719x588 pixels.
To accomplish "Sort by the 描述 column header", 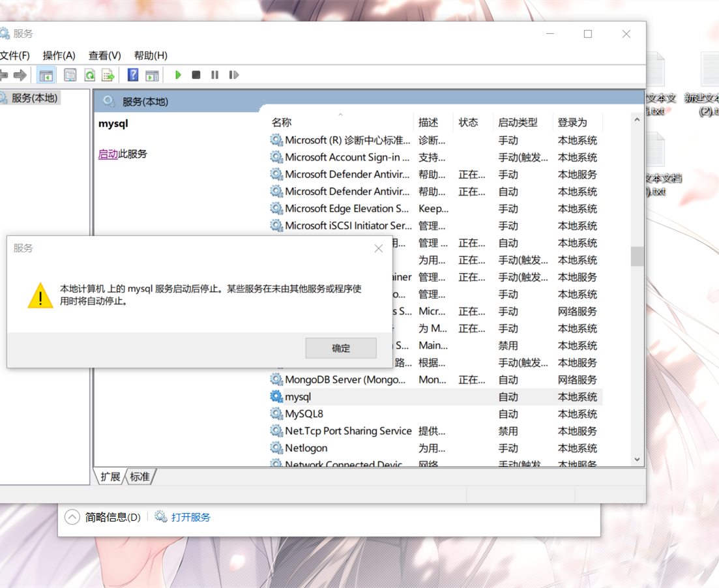I will tap(433, 123).
